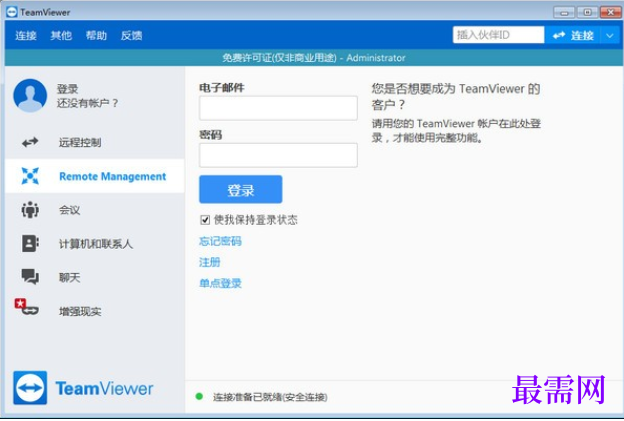The height and width of the screenshot is (421, 624).
Task: Open the 连接 menu
Action: coord(26,35)
